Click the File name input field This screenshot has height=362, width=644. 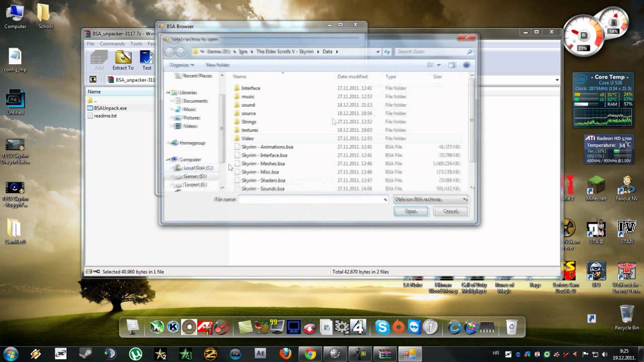click(313, 200)
